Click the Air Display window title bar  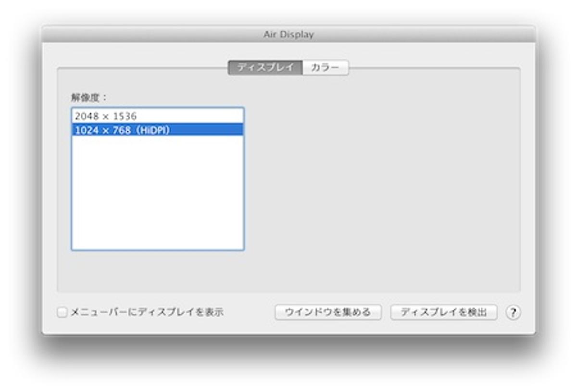[288, 35]
